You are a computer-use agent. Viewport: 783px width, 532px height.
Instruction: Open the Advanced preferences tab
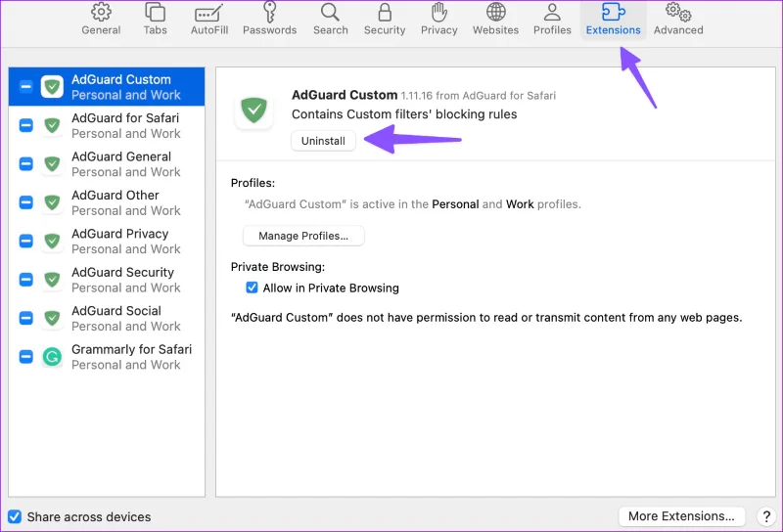678,20
